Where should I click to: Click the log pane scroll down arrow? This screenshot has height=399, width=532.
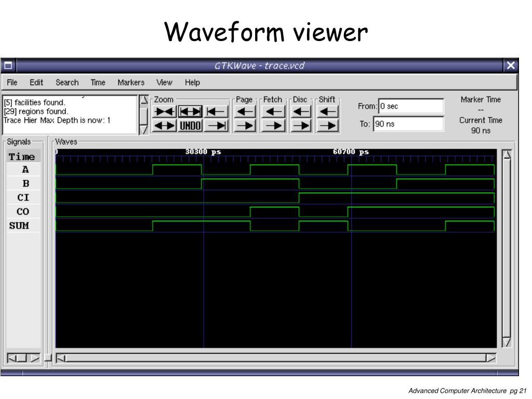coord(144,129)
